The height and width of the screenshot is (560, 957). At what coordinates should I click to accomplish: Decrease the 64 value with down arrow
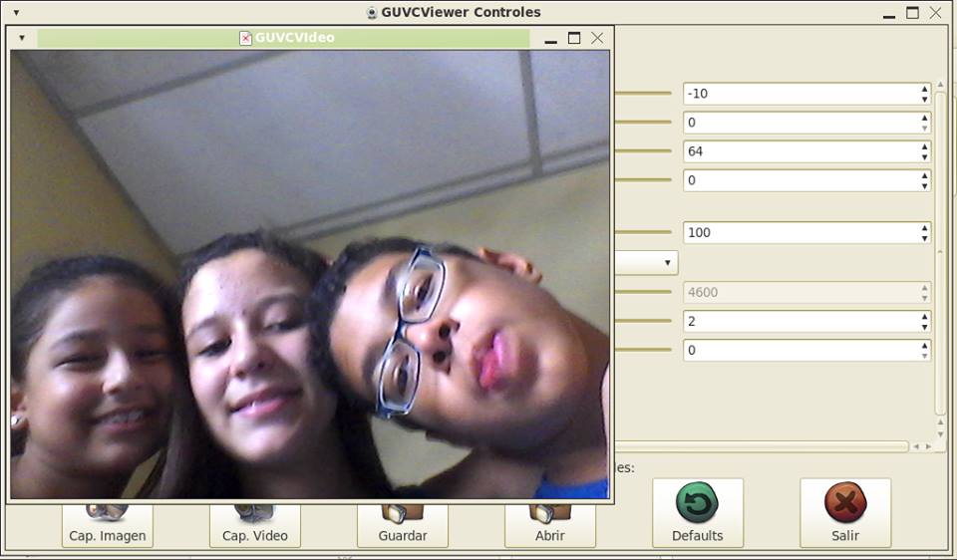(925, 156)
